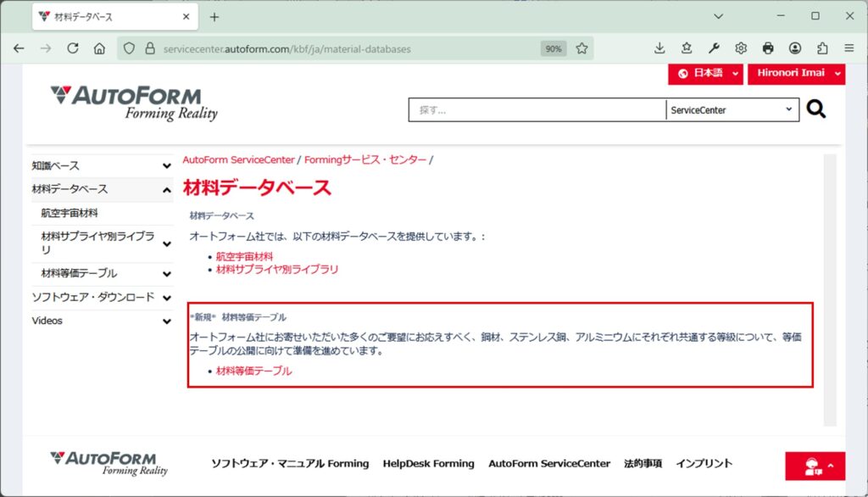Open AutoForm ServiceCenter footer link
The width and height of the screenshot is (868, 497).
(x=549, y=464)
